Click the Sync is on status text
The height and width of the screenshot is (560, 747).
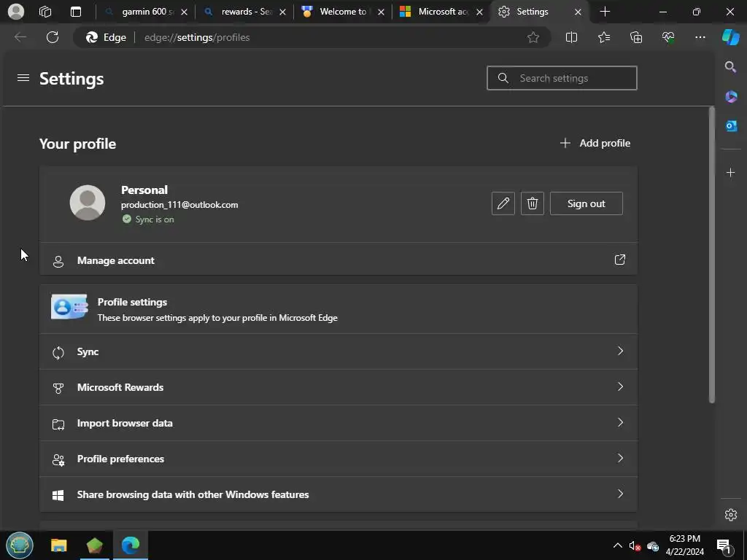click(155, 219)
